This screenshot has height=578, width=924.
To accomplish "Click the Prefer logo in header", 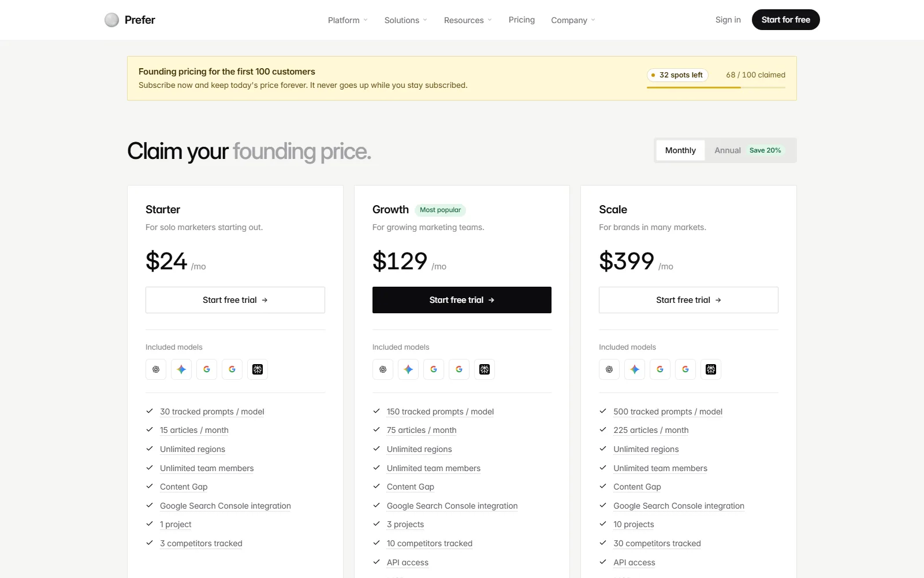I will (130, 20).
